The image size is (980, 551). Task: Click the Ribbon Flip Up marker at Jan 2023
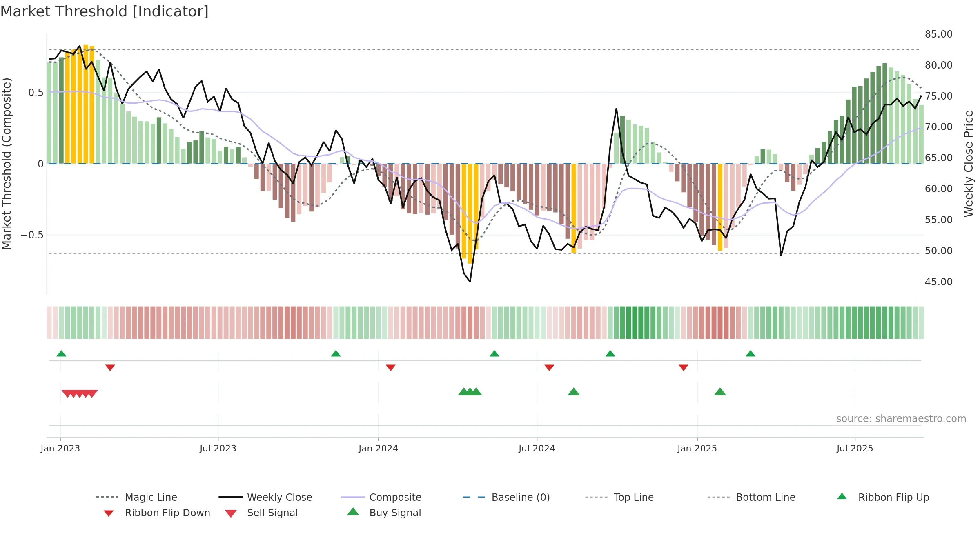tap(61, 353)
